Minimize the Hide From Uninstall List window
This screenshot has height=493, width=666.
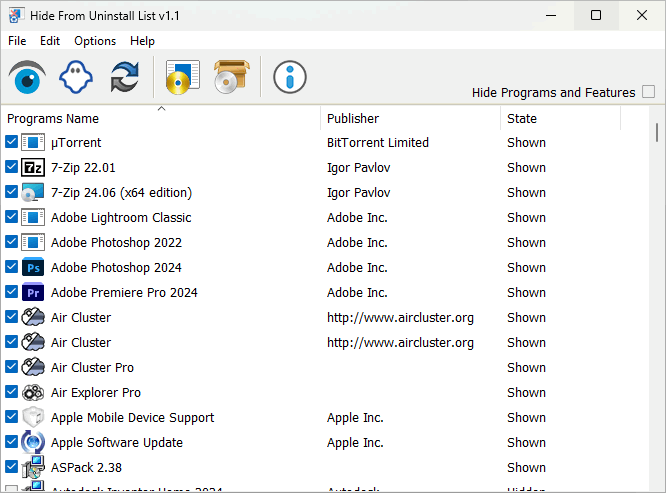coord(551,15)
